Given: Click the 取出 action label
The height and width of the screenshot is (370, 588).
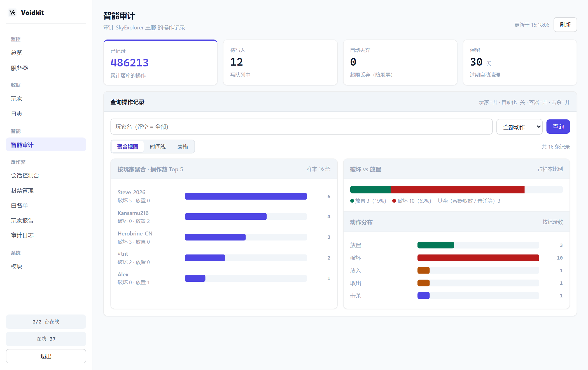Looking at the screenshot, I should coord(356,283).
